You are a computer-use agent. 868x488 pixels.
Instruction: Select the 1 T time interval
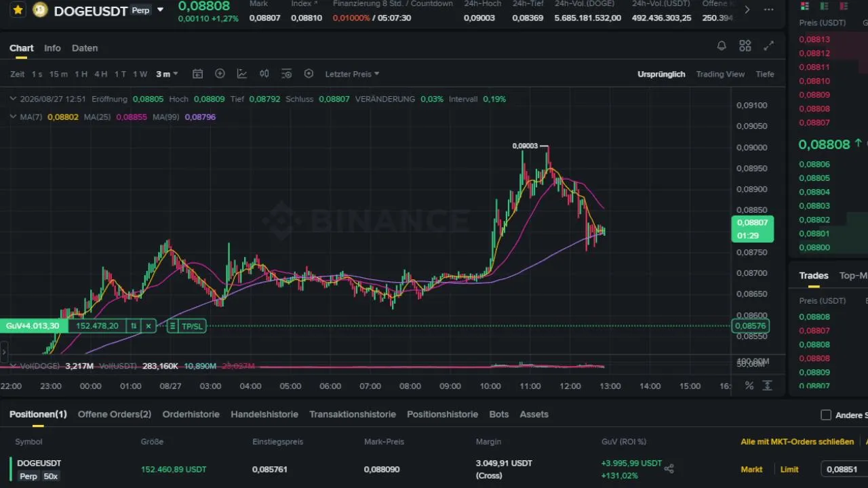coord(120,74)
